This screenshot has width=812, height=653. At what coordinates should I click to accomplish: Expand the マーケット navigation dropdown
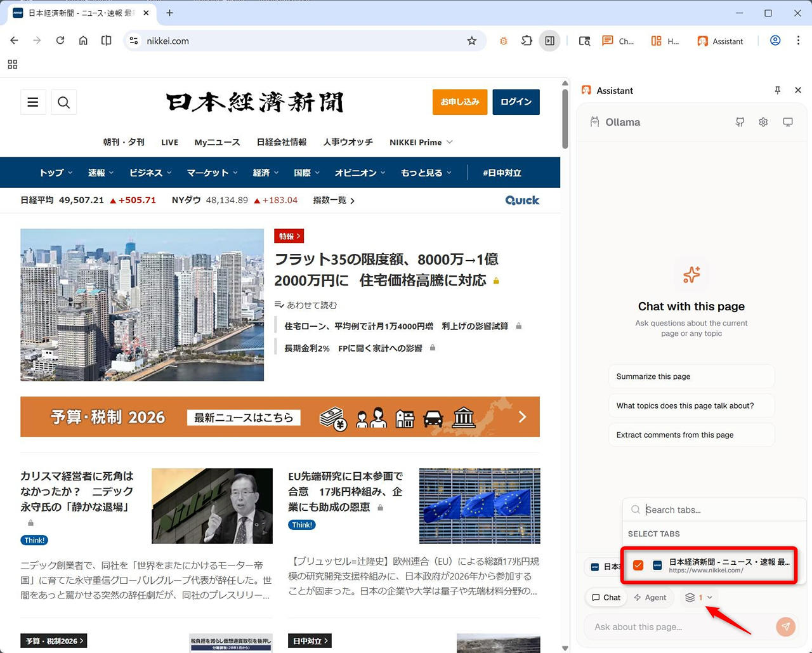click(212, 173)
